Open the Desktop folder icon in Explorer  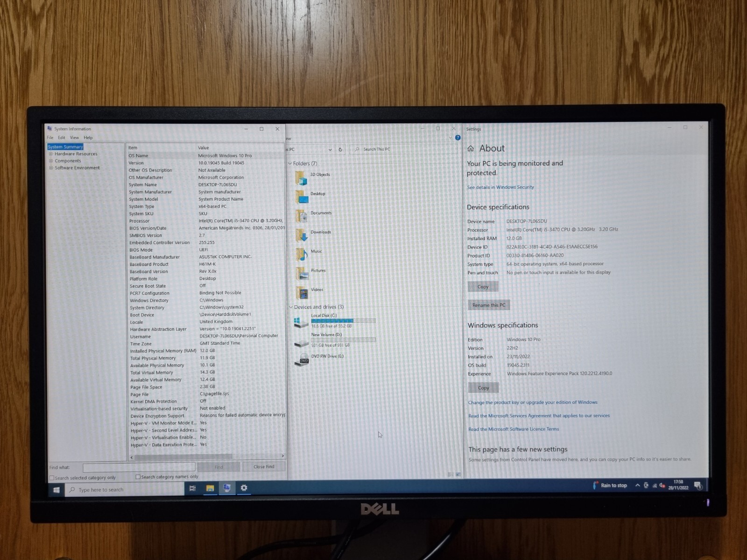point(302,197)
